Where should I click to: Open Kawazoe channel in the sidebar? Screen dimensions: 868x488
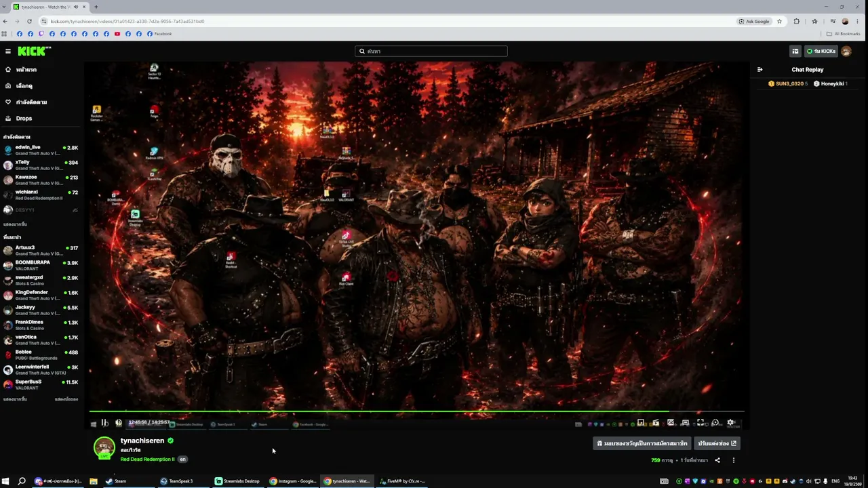click(x=41, y=180)
